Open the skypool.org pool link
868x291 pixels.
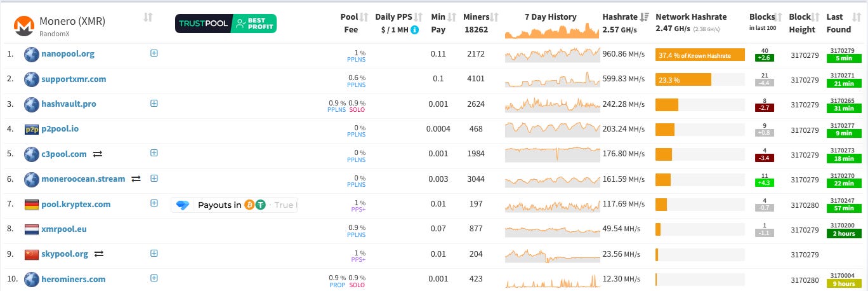point(65,254)
